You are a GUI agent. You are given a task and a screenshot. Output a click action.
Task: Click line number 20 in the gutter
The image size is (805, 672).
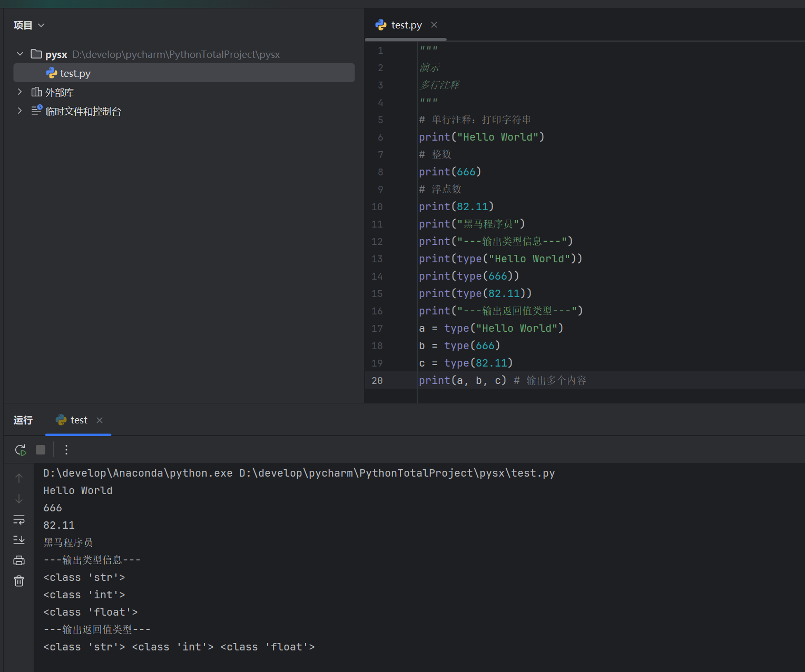click(x=377, y=380)
